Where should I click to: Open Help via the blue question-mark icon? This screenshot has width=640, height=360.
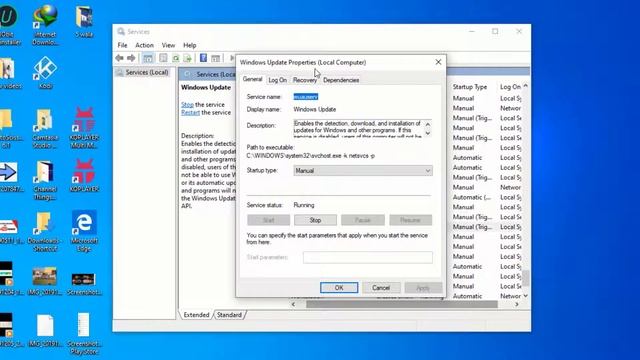[x=203, y=58]
